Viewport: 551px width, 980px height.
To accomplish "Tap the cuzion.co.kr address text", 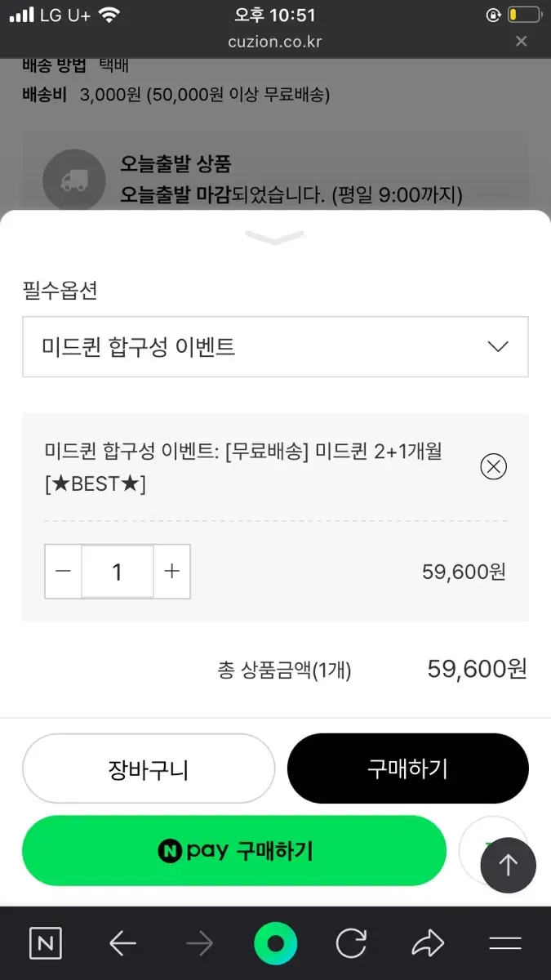I will tap(275, 41).
